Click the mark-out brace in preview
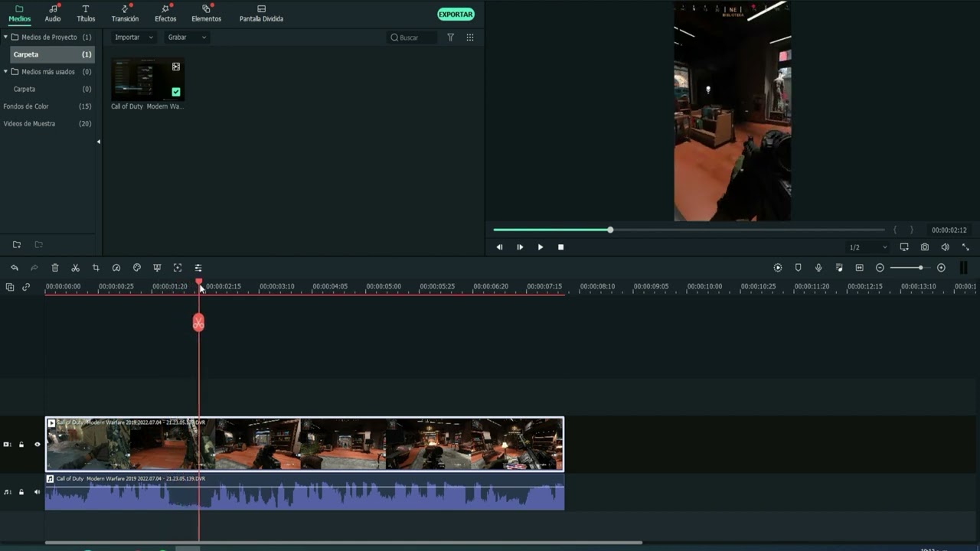 (x=911, y=230)
